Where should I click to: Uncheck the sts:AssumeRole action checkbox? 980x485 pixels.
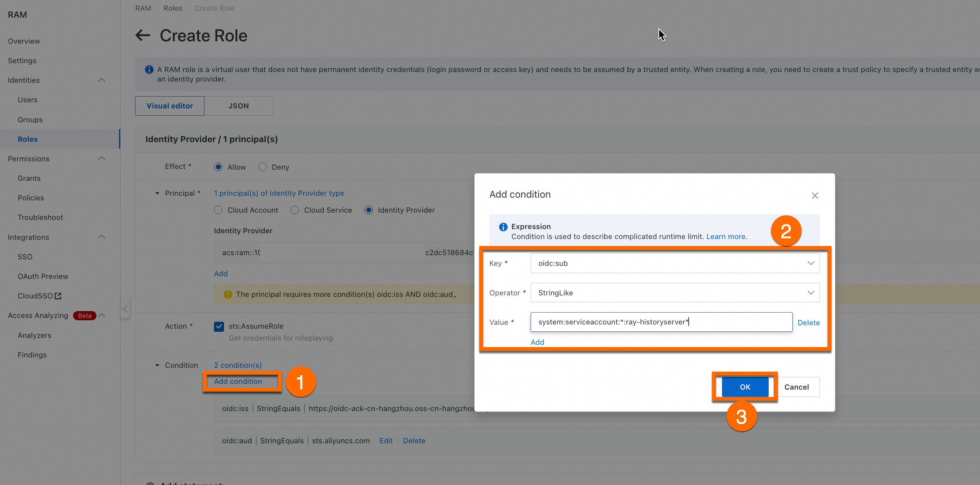[219, 326]
